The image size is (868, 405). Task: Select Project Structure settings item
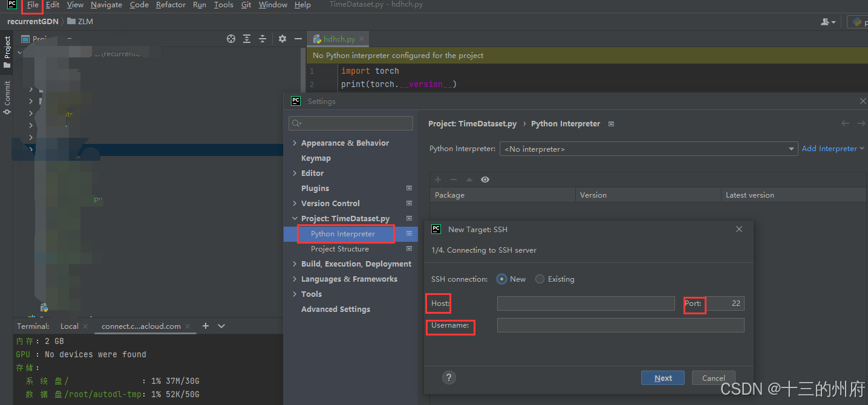point(340,249)
